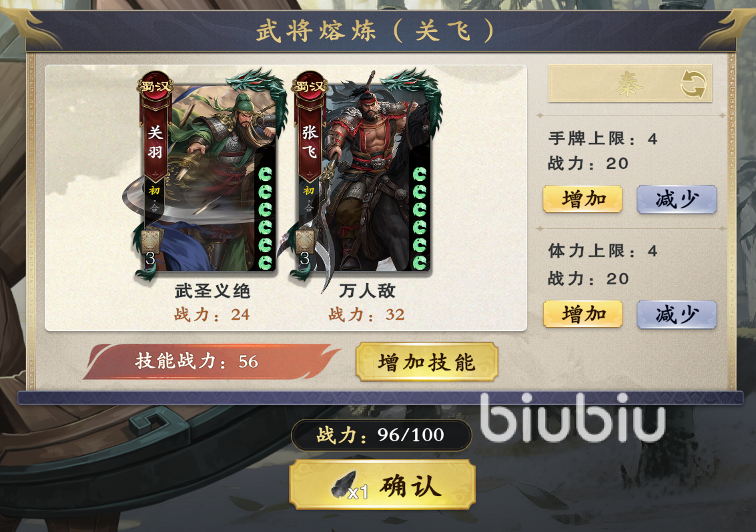This screenshot has width=756, height=532.
Task: Click the refresh arrows icon beside 秦
Action: coord(693,84)
